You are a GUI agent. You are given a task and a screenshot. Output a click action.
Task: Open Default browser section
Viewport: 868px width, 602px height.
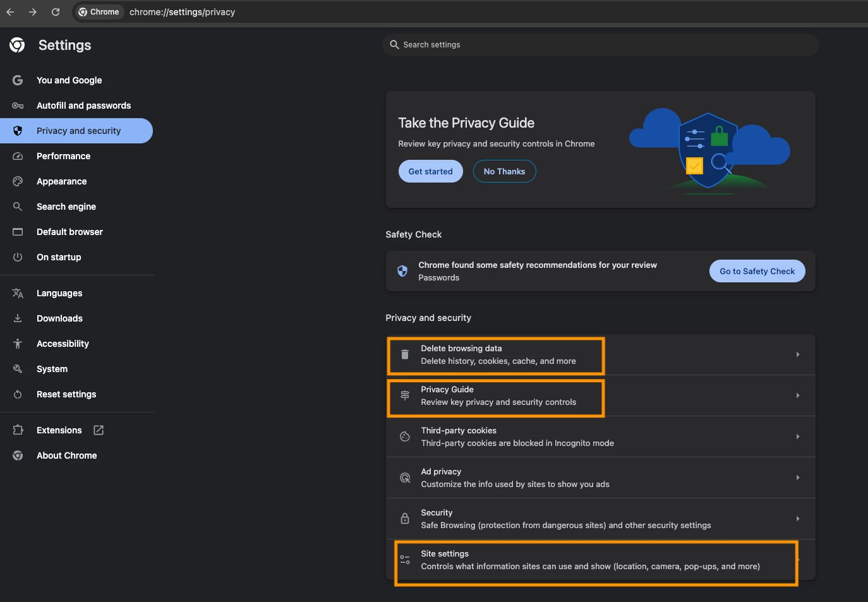tap(76, 232)
